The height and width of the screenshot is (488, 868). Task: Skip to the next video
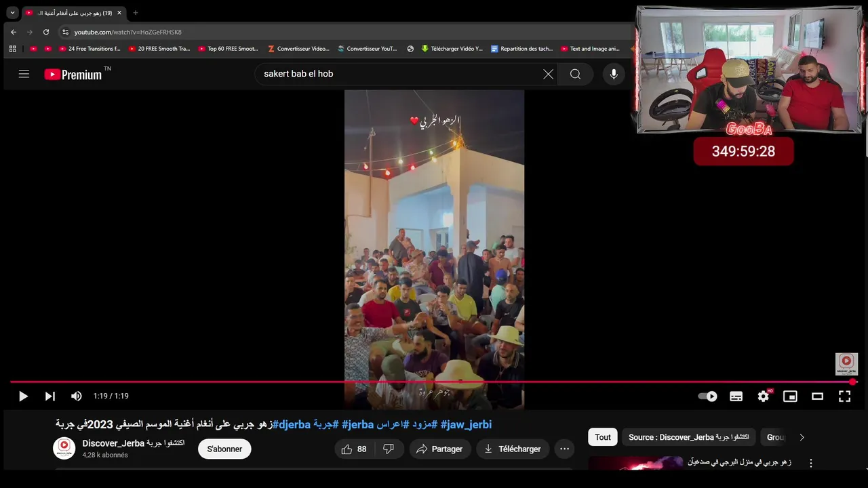[50, 396]
